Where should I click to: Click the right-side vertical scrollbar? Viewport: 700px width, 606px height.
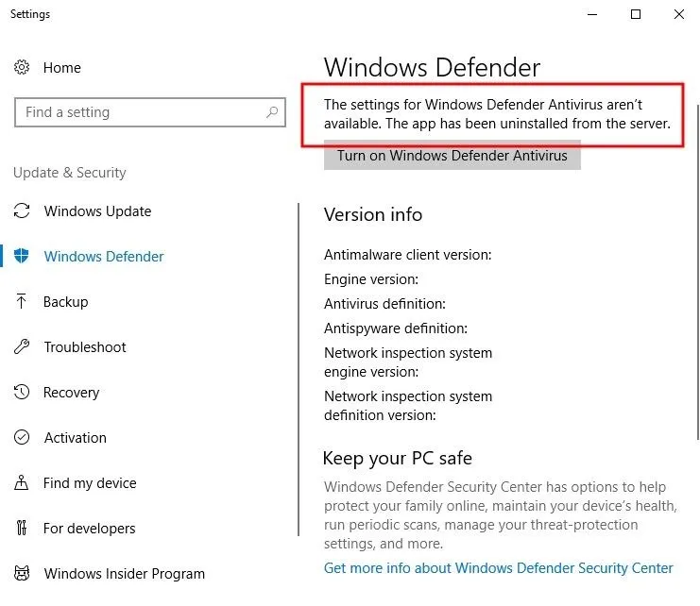(698, 272)
